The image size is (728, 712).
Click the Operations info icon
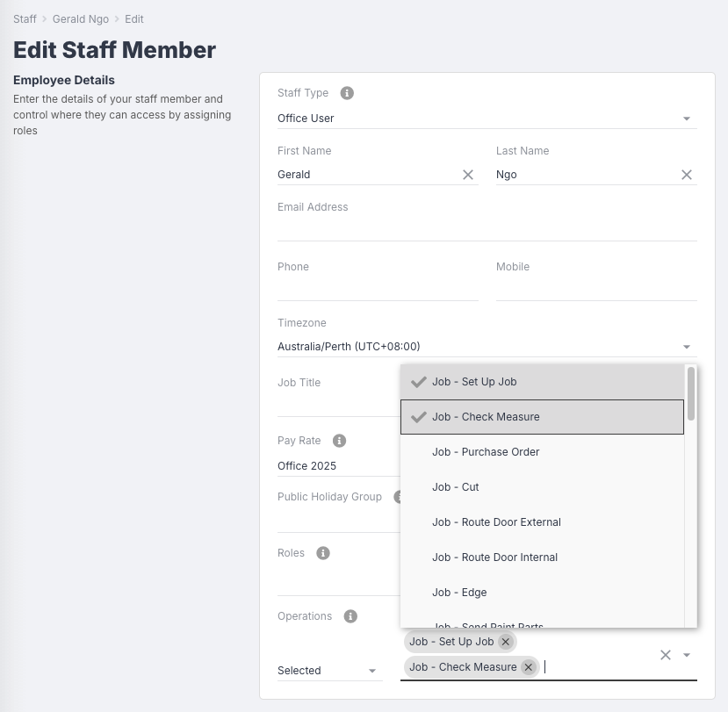[x=350, y=616]
